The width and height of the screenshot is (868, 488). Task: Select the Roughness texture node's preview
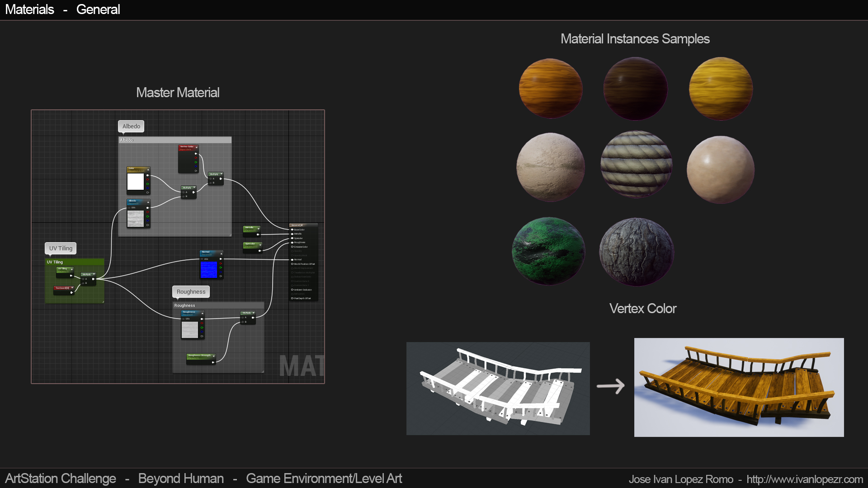(x=189, y=330)
